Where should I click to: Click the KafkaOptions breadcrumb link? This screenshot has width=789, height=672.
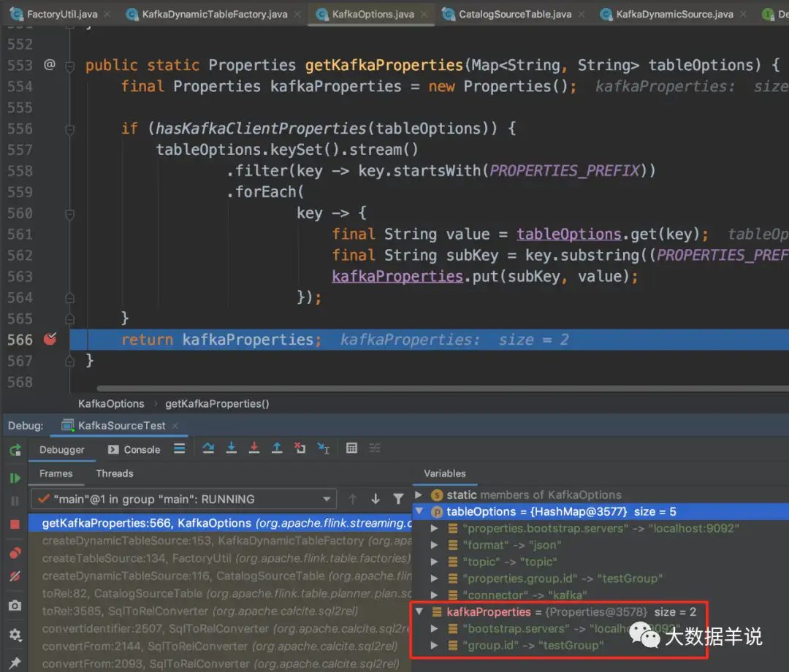coord(110,403)
